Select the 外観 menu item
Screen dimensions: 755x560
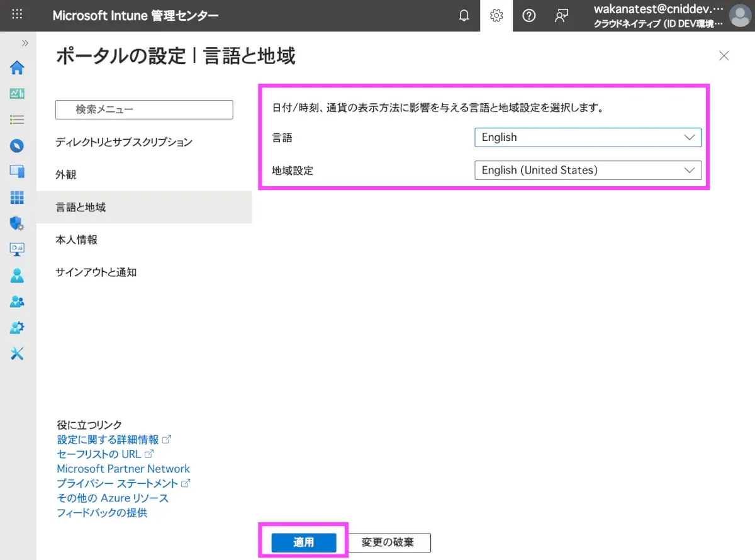point(66,175)
